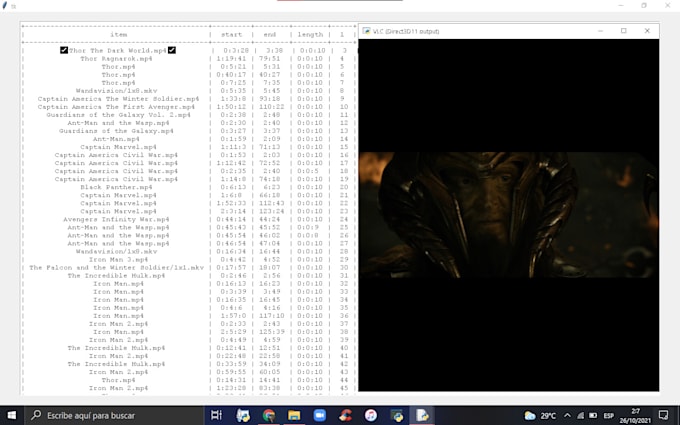680x425 pixels.
Task: Click the VLC icon in VLC title bar
Action: 366,31
